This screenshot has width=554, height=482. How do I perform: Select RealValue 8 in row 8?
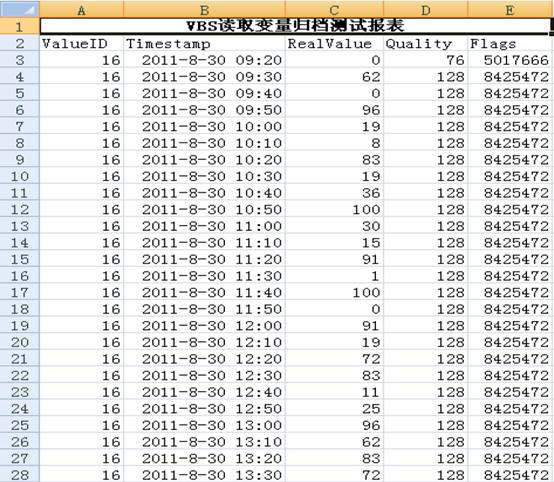point(334,143)
